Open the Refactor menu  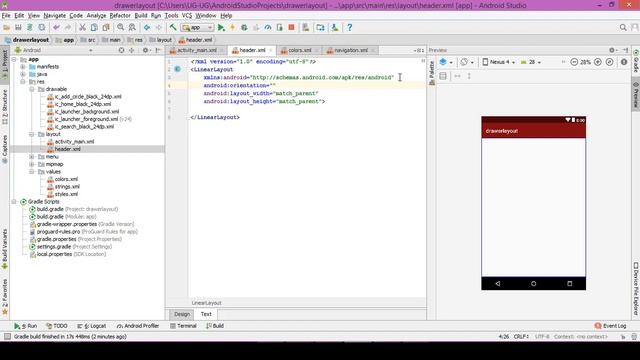120,16
